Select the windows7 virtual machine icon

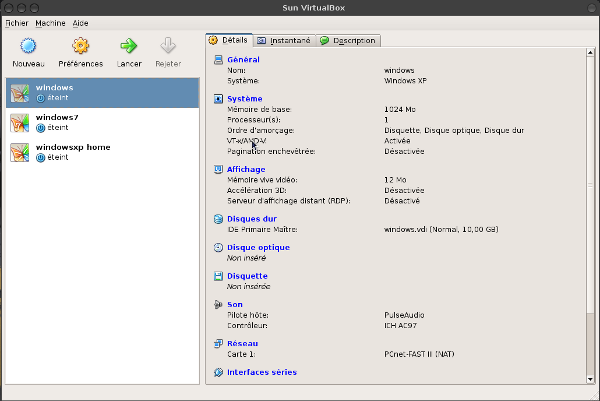coord(19,123)
